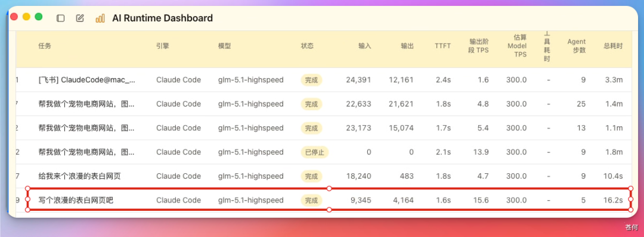Click the TTFT value 2.4s
The height and width of the screenshot is (237, 644).
[x=443, y=80]
